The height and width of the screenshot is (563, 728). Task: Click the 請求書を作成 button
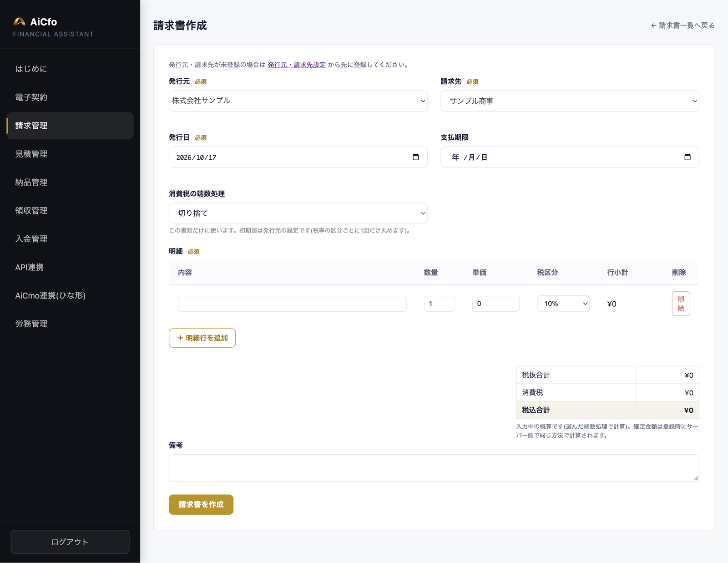point(201,504)
